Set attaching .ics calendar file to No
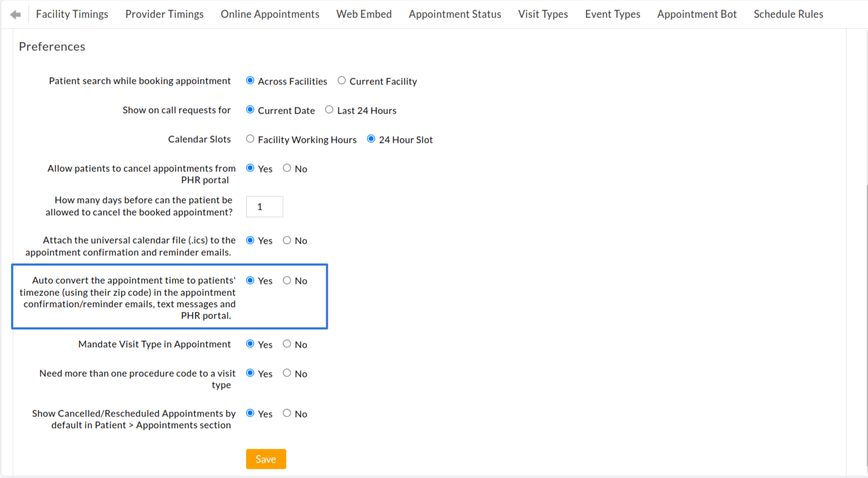This screenshot has width=868, height=478. tap(286, 240)
